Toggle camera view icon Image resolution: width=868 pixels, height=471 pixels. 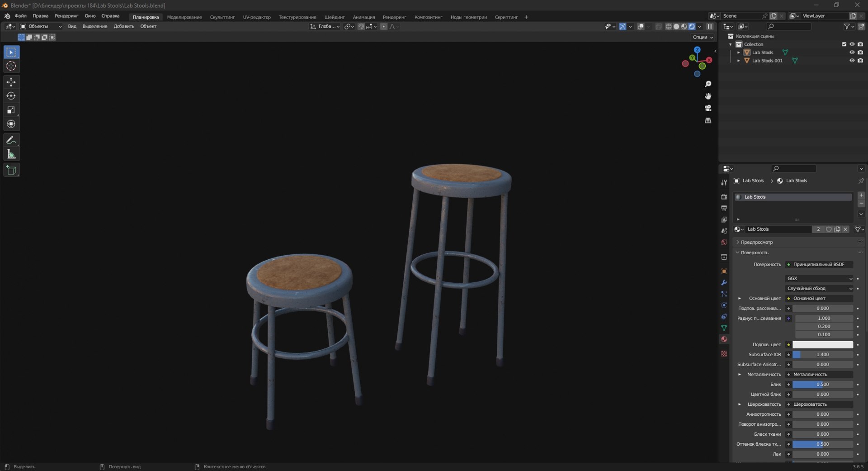(x=708, y=108)
